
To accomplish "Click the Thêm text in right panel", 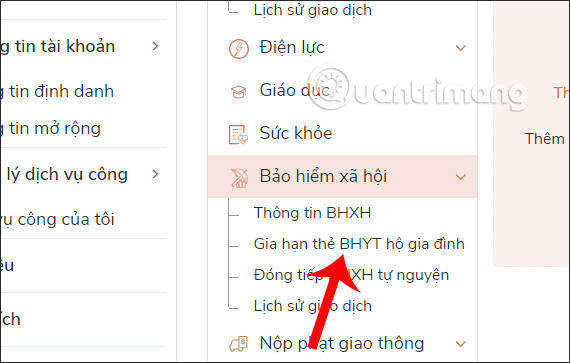I will pos(544,139).
